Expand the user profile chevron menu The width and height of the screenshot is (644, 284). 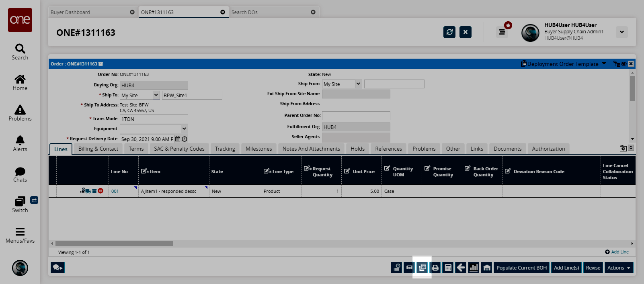click(x=621, y=32)
